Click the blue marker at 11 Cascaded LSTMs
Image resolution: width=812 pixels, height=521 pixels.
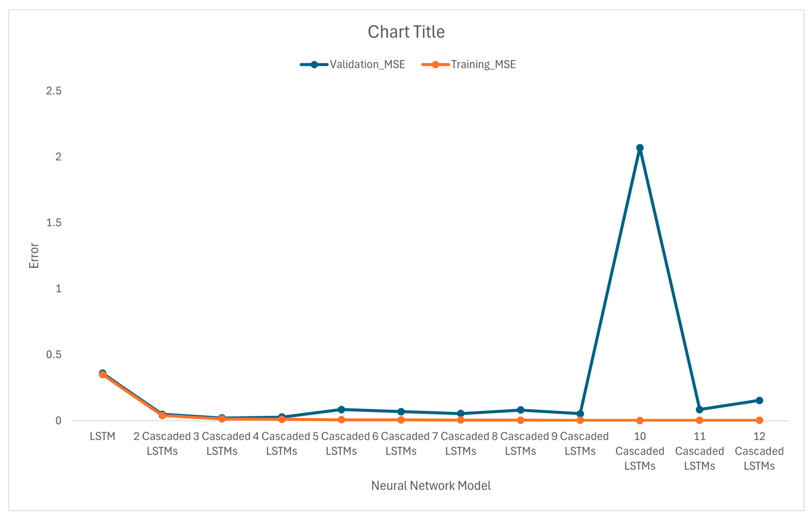tap(699, 409)
